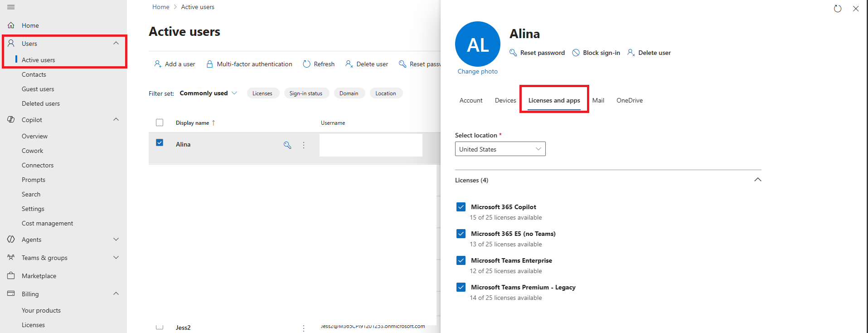868x333 pixels.
Task: Click the Change photo link
Action: 477,71
